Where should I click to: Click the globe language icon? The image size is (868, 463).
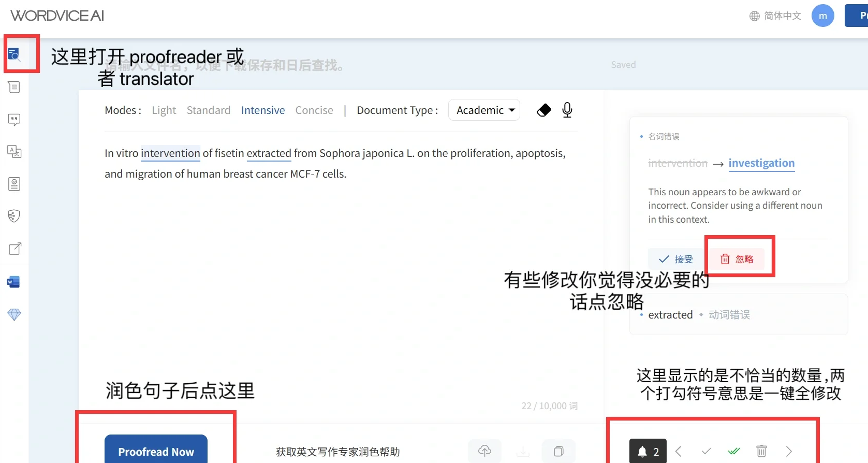(755, 16)
